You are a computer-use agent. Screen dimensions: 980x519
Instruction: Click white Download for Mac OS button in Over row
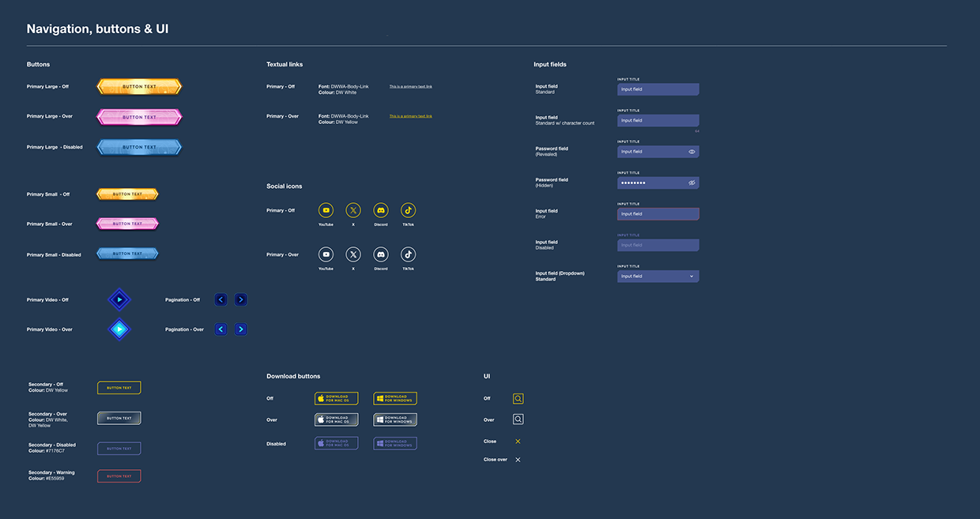(x=337, y=419)
